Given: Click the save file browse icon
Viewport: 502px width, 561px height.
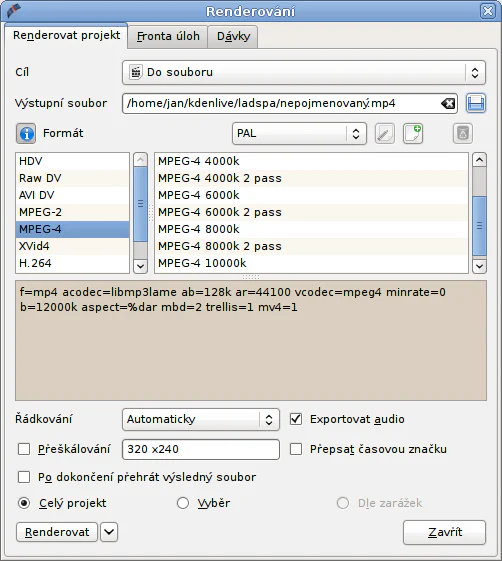Looking at the screenshot, I should tap(476, 103).
